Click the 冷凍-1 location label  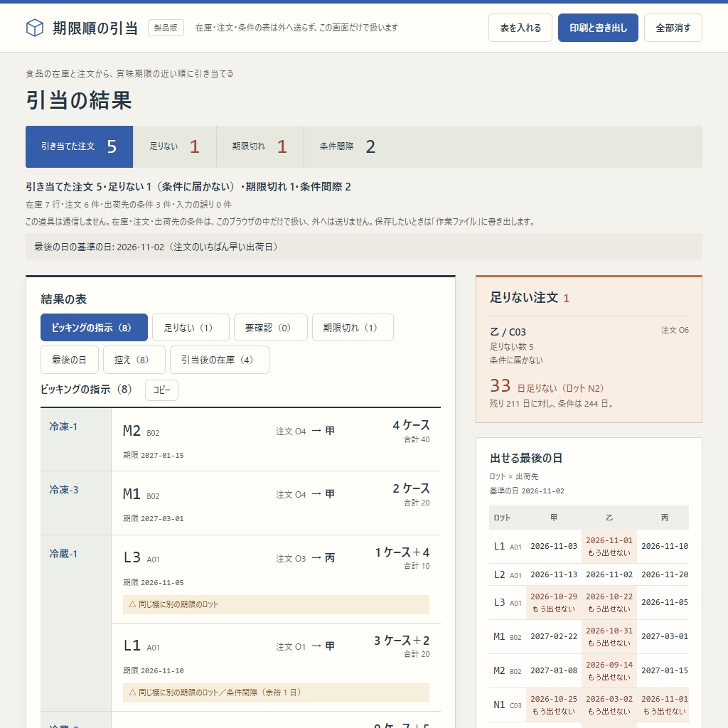63,427
